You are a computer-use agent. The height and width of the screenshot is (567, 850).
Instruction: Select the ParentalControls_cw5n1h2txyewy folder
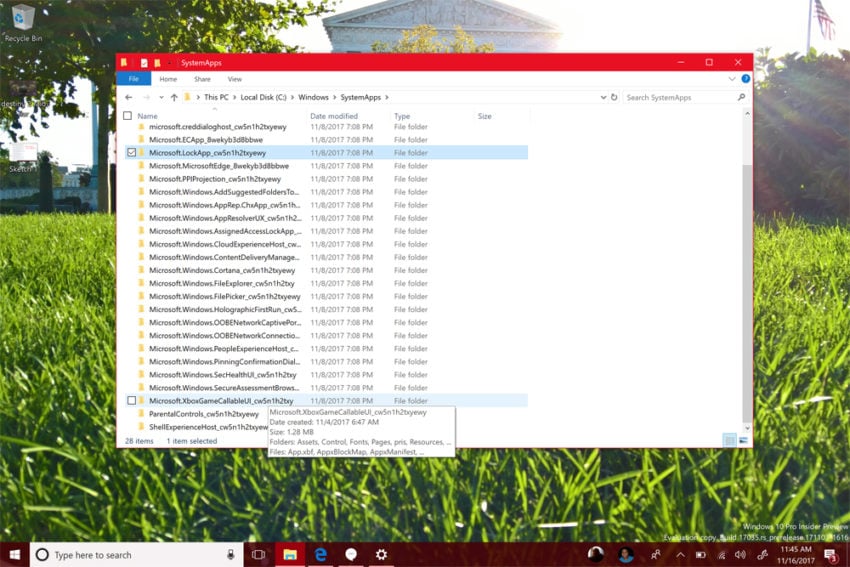[x=204, y=414]
